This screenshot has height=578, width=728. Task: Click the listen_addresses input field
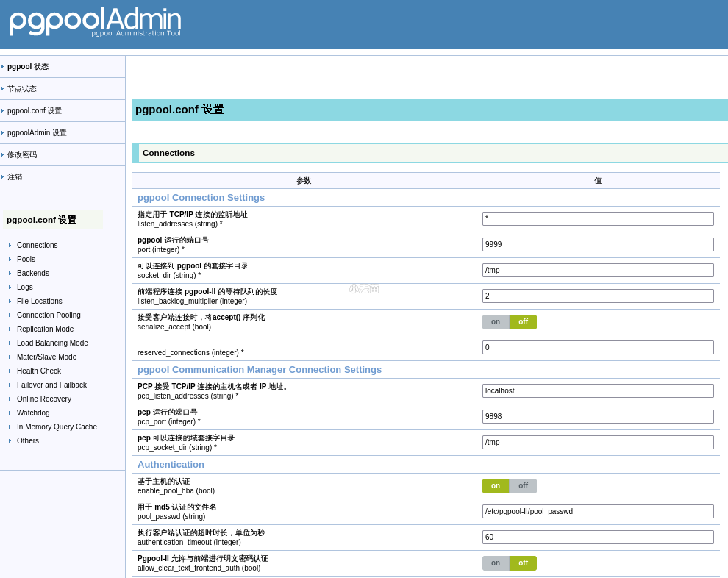(598, 218)
